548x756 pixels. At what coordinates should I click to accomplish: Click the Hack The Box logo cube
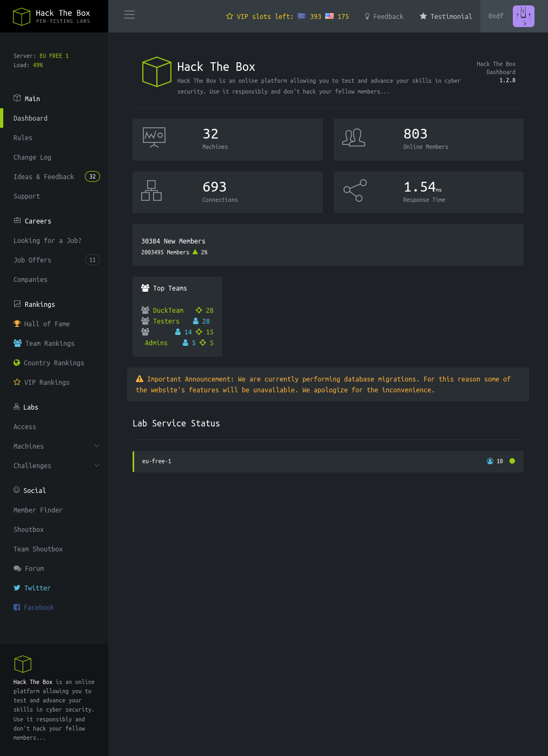pos(22,16)
